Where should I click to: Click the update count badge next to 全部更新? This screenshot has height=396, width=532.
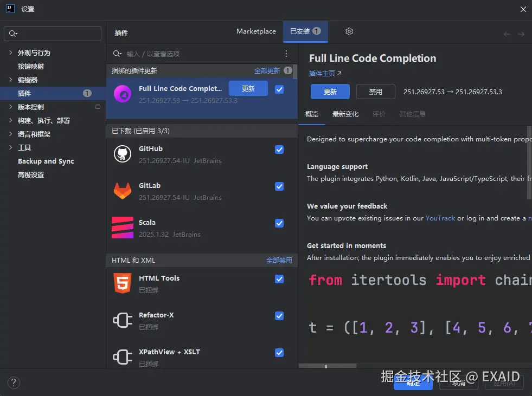[288, 70]
